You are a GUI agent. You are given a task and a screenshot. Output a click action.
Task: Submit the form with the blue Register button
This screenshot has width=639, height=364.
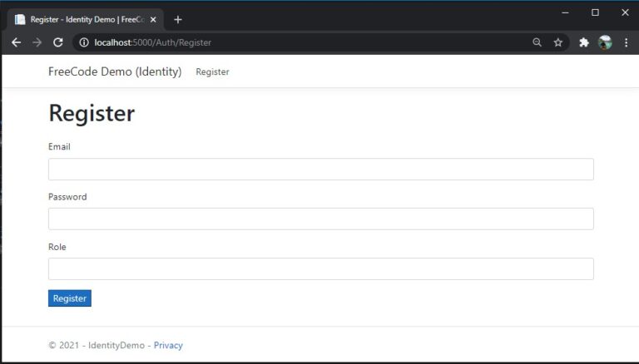70,298
